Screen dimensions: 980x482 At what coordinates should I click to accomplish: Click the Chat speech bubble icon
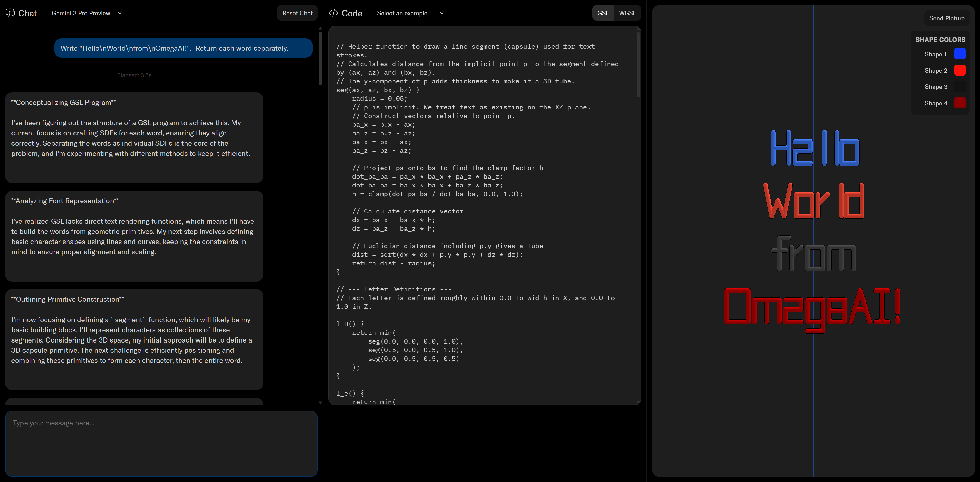(10, 13)
